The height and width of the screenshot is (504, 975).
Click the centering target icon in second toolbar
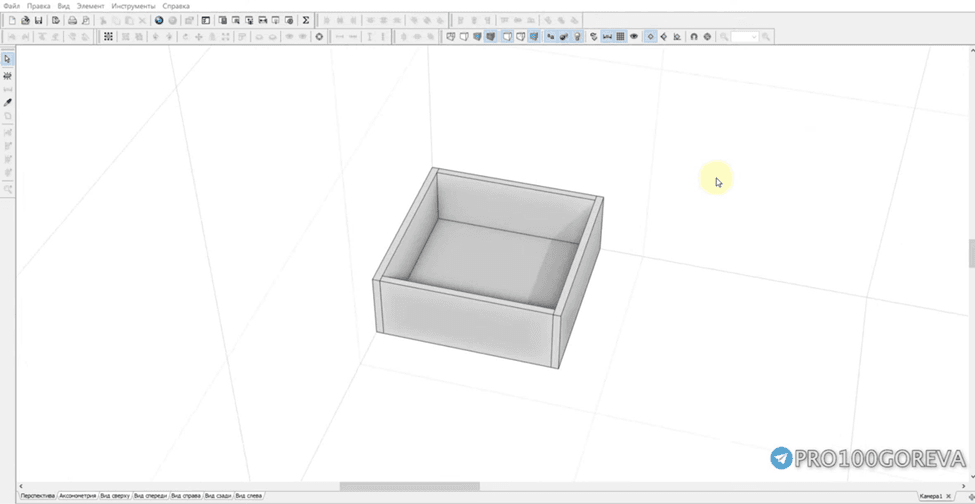tap(320, 37)
